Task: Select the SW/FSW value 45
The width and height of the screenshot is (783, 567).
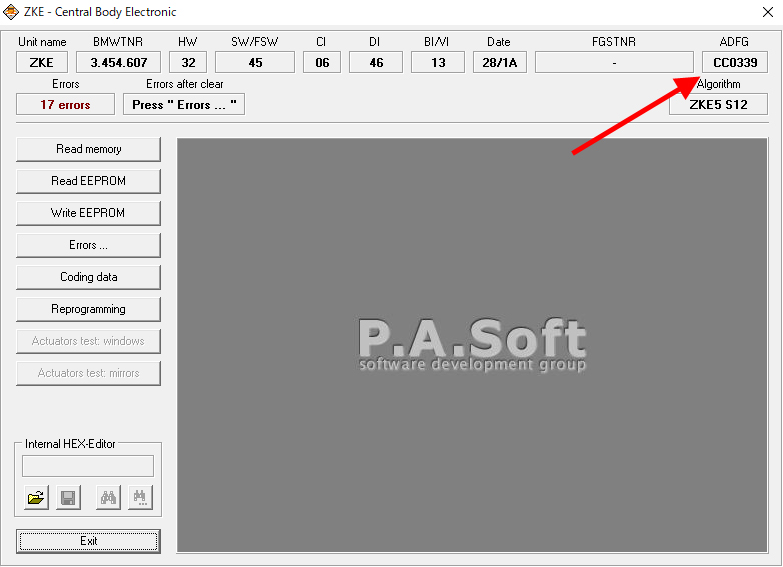Action: pos(255,62)
